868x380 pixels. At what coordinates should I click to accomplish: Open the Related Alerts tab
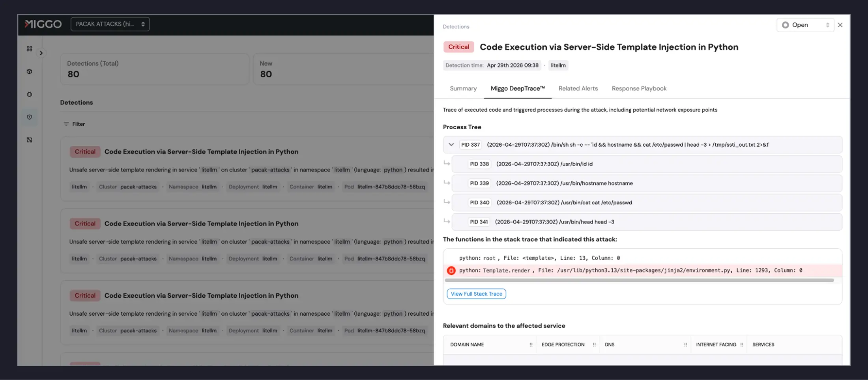pos(578,88)
